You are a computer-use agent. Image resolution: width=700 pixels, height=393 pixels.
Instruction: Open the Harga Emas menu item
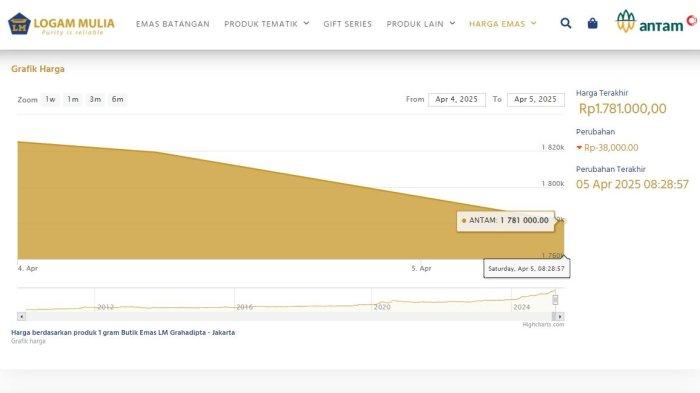[497, 24]
